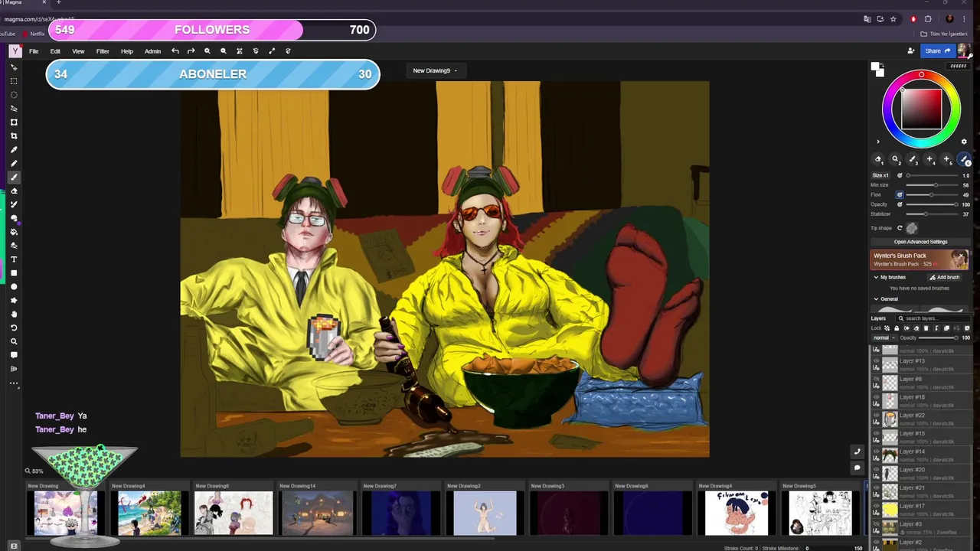Screen dimensions: 980x551
Task: Select the paint bucket fill tool
Action: [14, 232]
